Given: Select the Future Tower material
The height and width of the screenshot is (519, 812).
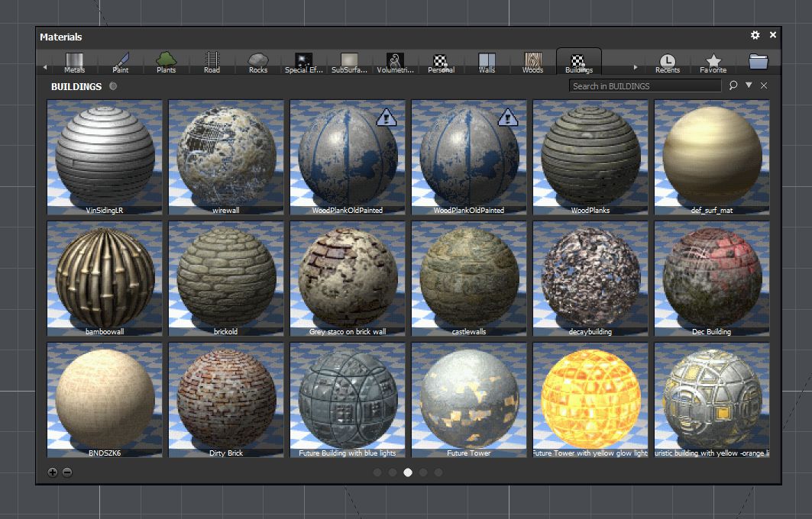Looking at the screenshot, I should 469,400.
